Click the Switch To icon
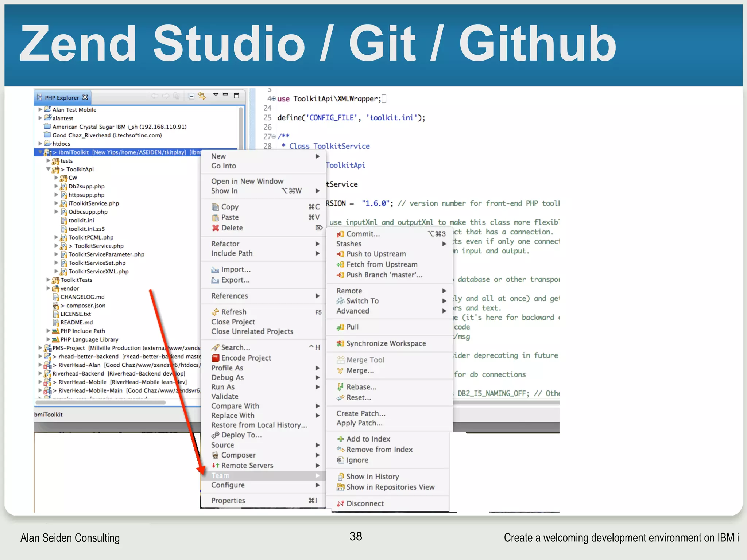 (x=340, y=301)
